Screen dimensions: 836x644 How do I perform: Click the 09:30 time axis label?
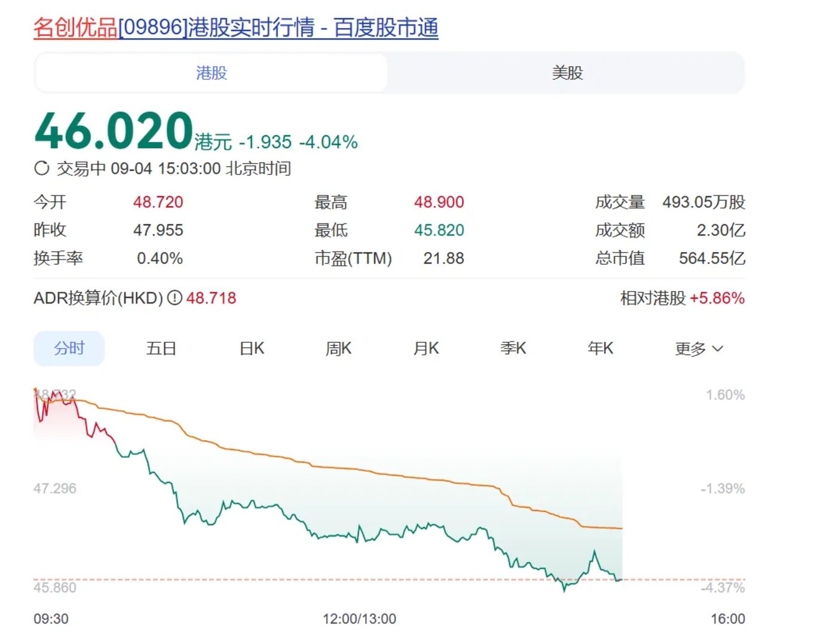(51, 619)
